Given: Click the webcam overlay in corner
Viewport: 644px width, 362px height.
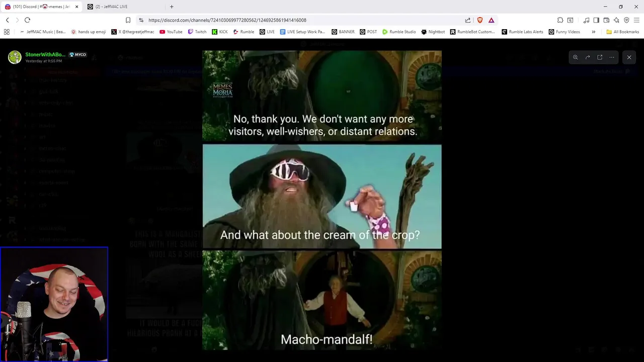Looking at the screenshot, I should click(54, 304).
